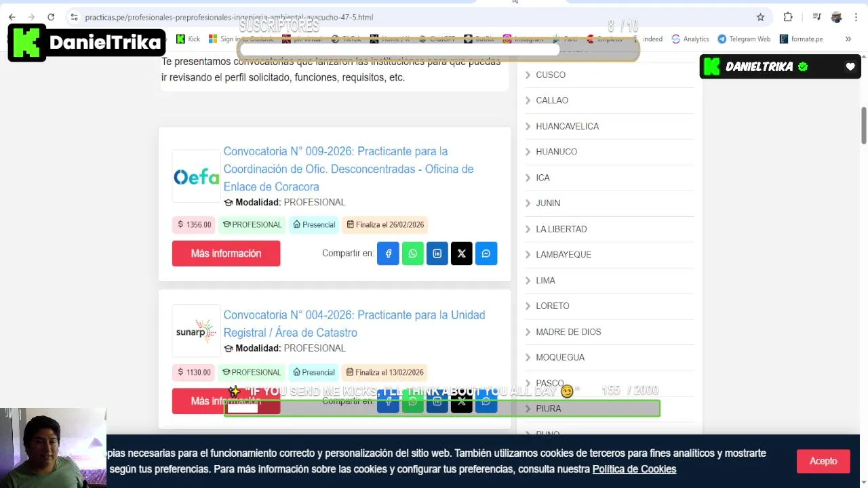The width and height of the screenshot is (868, 488).
Task: Open the MADRE DE DIOS region link
Action: [x=568, y=331]
